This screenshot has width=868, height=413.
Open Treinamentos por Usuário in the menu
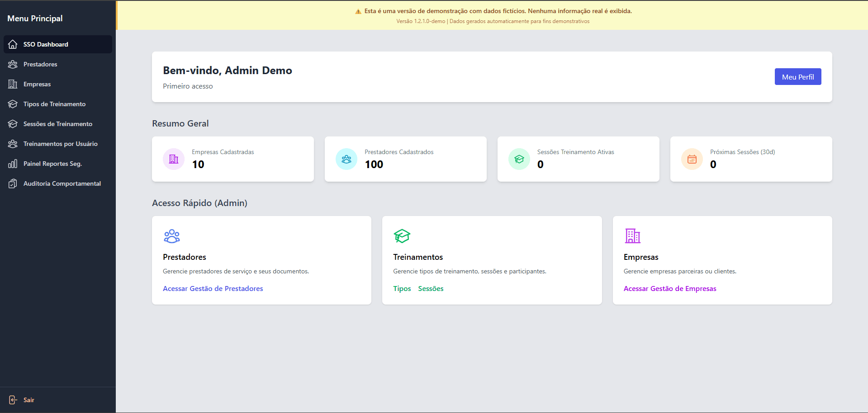[x=60, y=143]
